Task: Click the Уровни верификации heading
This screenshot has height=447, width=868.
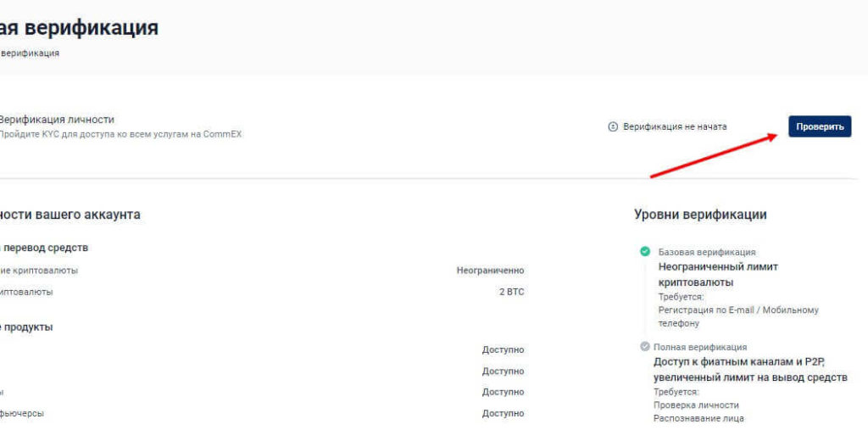Action: 700,215
